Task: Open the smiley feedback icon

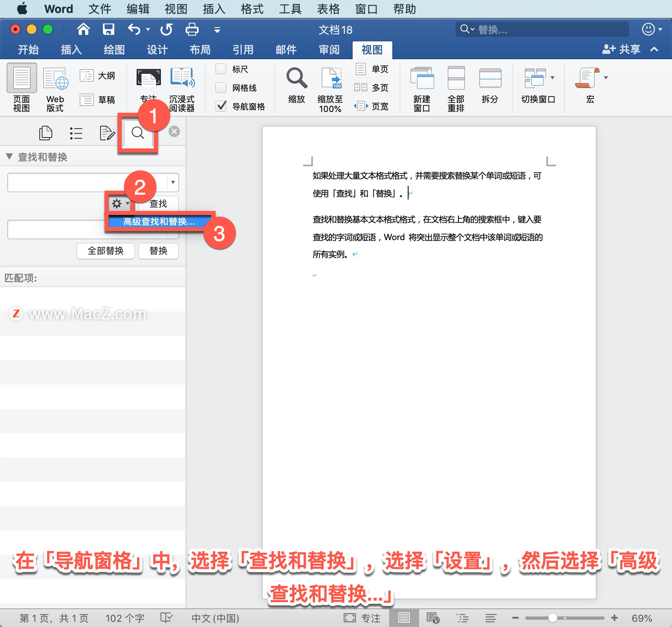Action: [x=648, y=29]
